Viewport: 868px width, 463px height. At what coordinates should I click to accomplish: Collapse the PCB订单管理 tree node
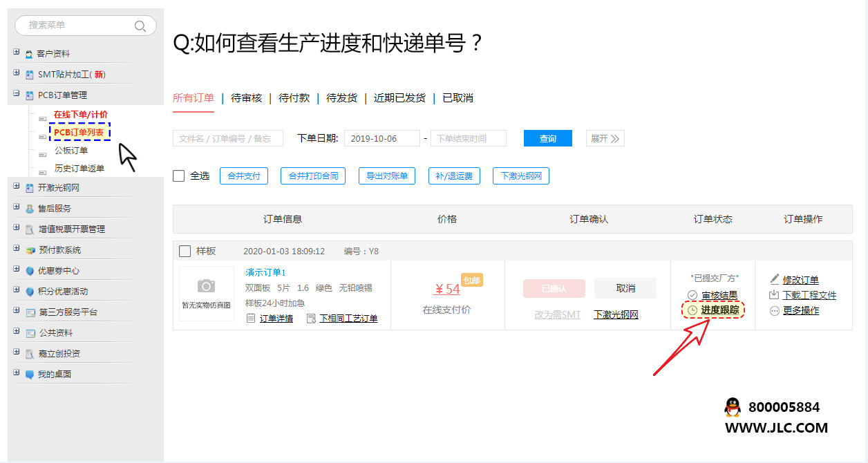click(x=17, y=94)
